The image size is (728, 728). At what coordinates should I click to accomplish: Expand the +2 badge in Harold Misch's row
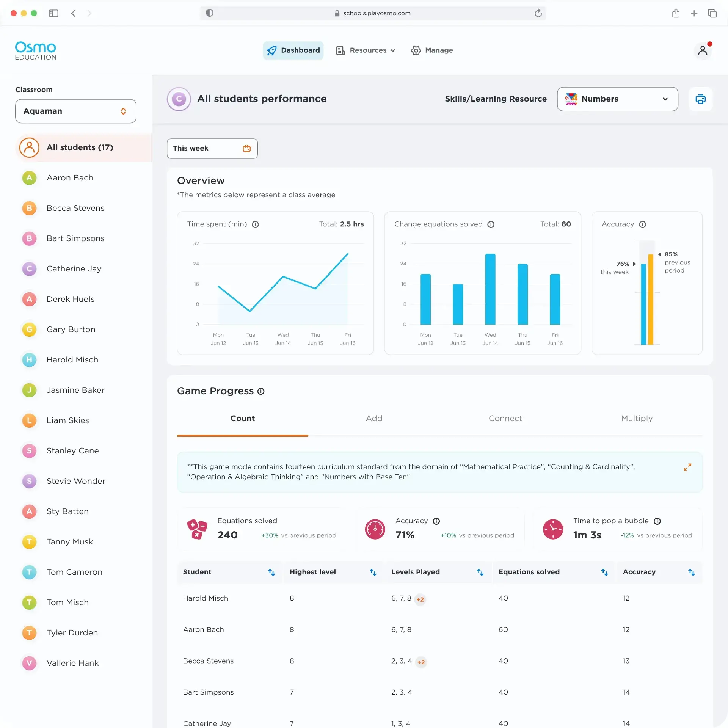point(420,599)
